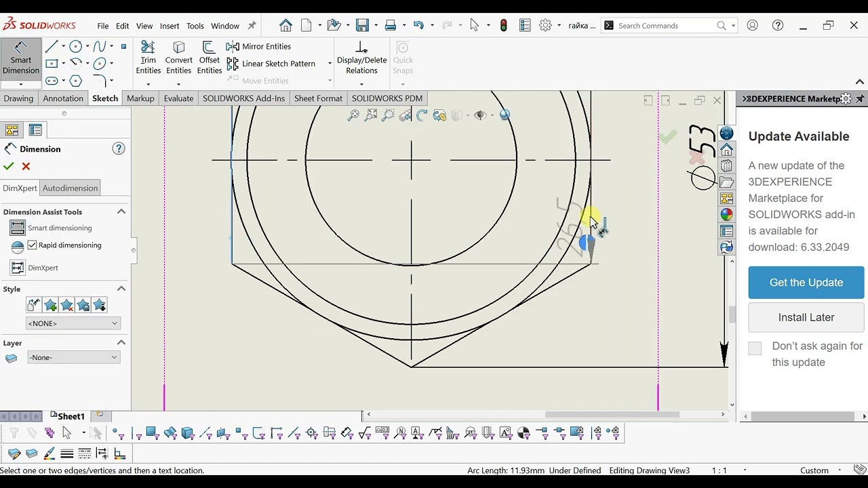Collapse the Dimension Assist Tools section

coord(121,211)
